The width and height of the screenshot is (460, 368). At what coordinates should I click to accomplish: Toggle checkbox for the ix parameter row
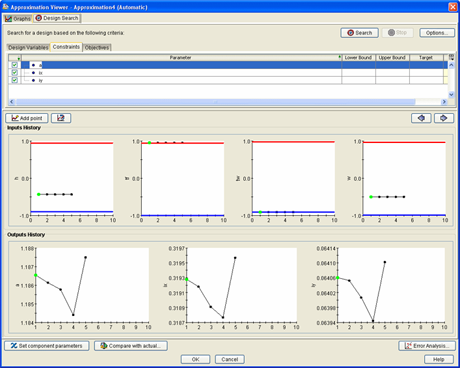click(x=14, y=72)
